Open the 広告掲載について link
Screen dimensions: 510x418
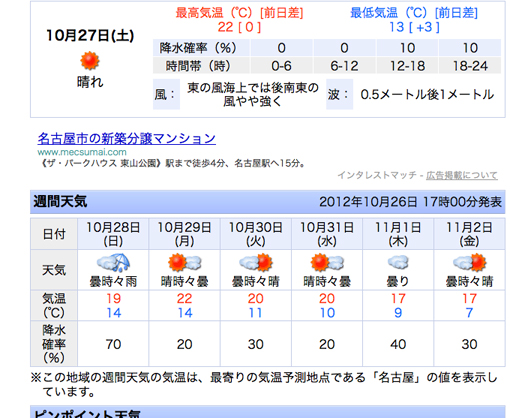(x=462, y=175)
